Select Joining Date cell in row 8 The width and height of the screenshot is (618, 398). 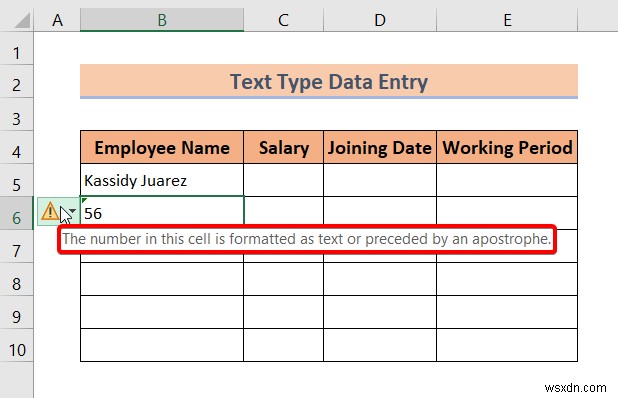380,279
